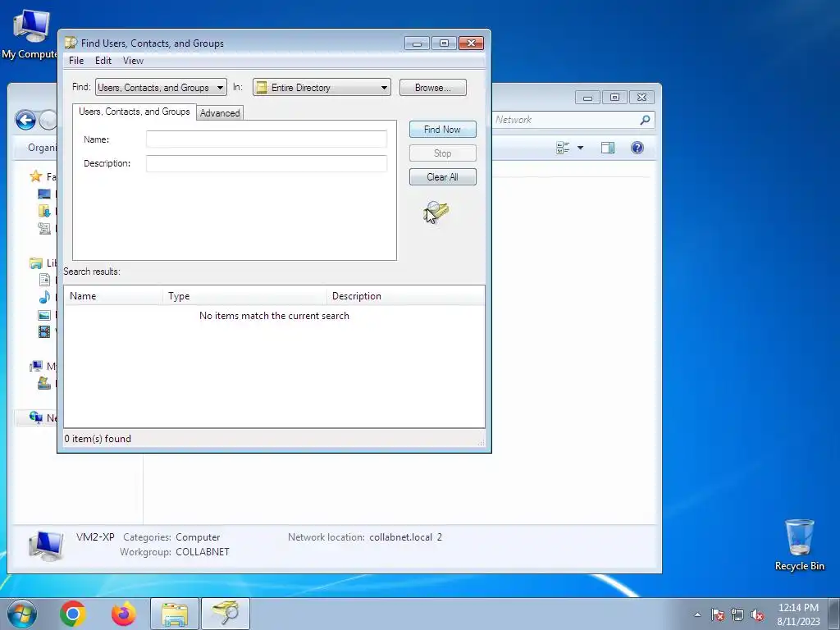Click the 'Computer' categories value text
This screenshot has width=840, height=630.
pos(198,536)
